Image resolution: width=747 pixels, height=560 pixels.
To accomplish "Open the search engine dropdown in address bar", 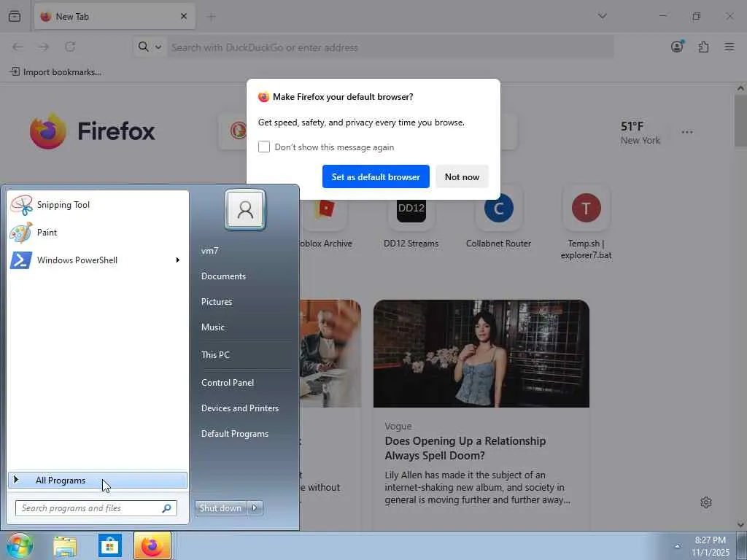I will click(x=150, y=47).
